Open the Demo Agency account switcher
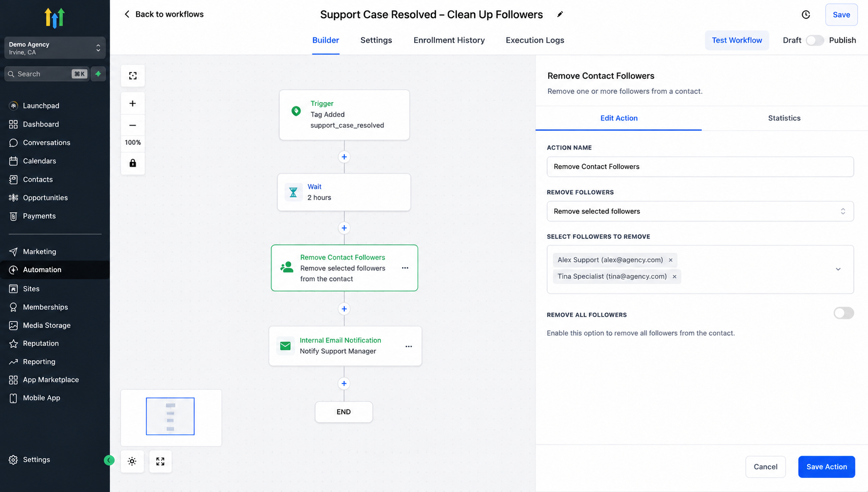The image size is (868, 492). click(x=55, y=48)
